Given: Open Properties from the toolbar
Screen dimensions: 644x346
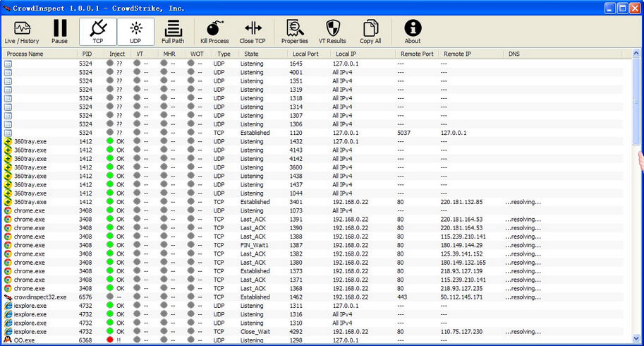Looking at the screenshot, I should [x=295, y=32].
